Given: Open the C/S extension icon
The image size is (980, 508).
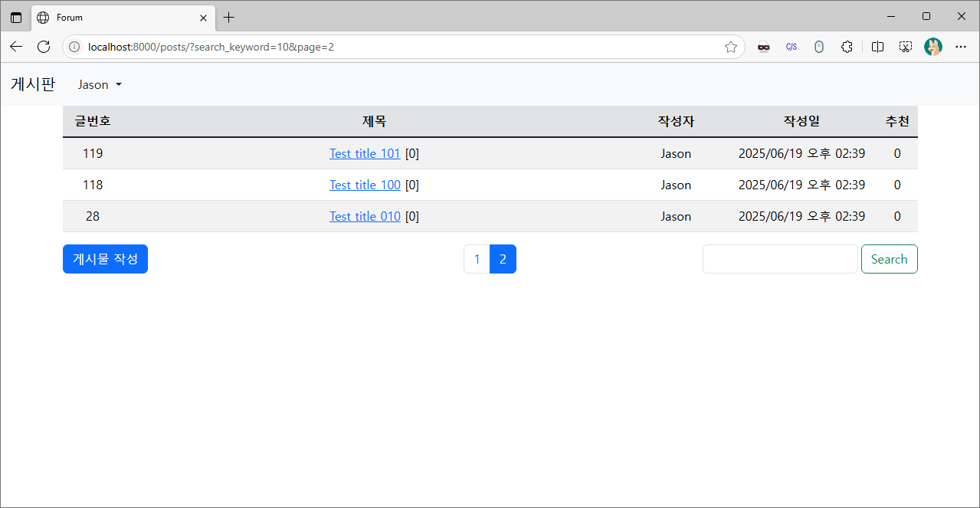Looking at the screenshot, I should coord(791,47).
